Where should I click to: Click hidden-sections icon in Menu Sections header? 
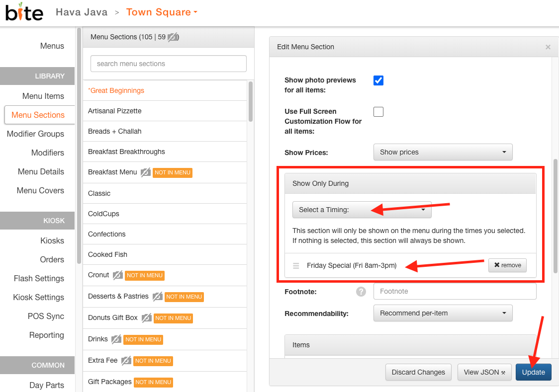click(x=173, y=37)
